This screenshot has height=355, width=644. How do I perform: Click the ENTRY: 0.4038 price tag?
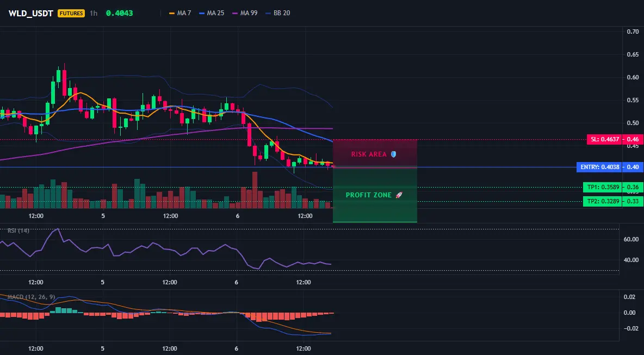click(599, 167)
